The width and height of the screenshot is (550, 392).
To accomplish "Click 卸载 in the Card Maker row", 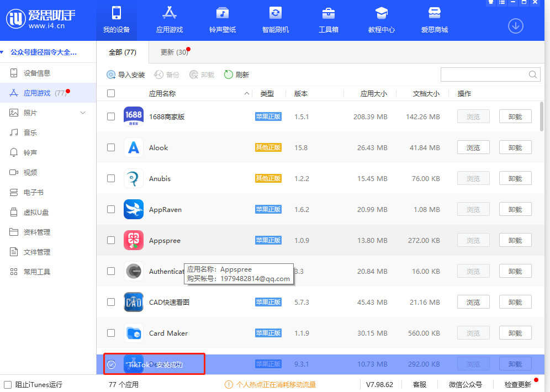I will (515, 333).
